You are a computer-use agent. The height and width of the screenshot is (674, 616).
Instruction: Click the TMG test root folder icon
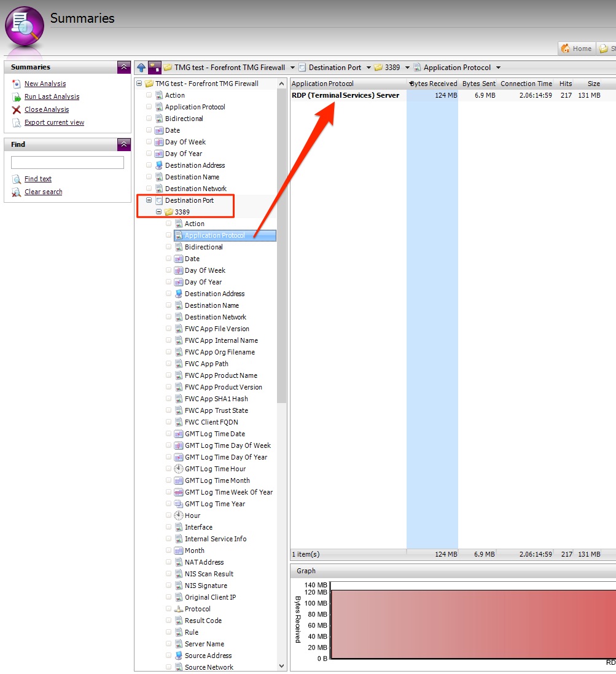pyautogui.click(x=149, y=84)
